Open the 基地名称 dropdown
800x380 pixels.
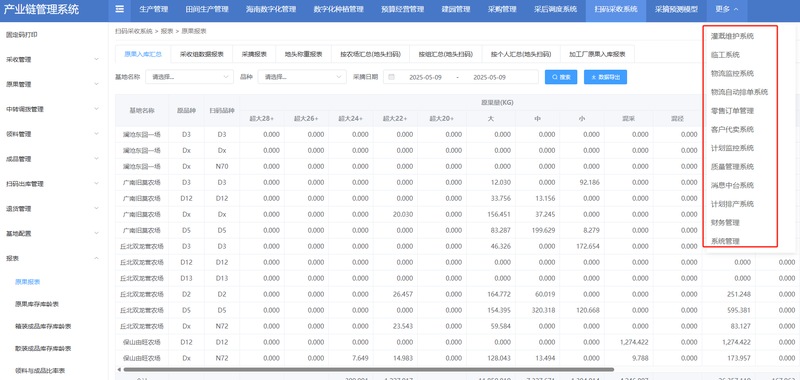tap(189, 77)
